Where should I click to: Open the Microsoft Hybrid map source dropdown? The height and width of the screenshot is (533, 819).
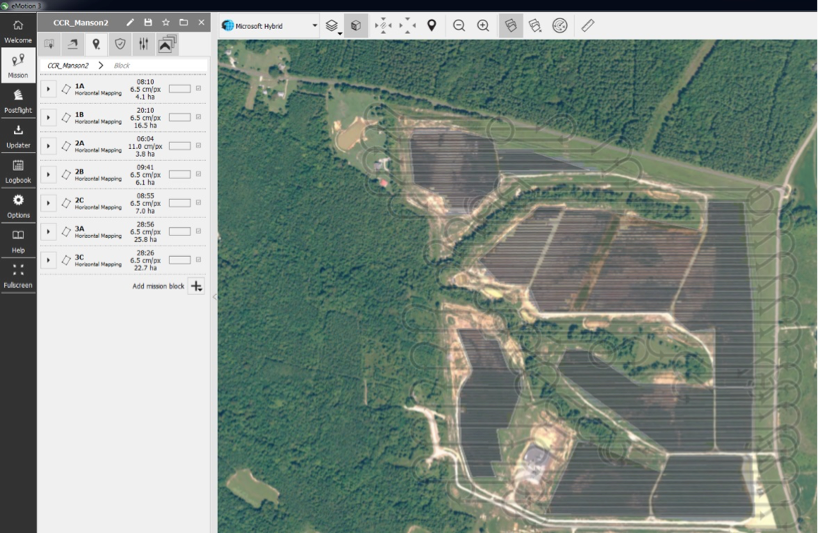(270, 26)
